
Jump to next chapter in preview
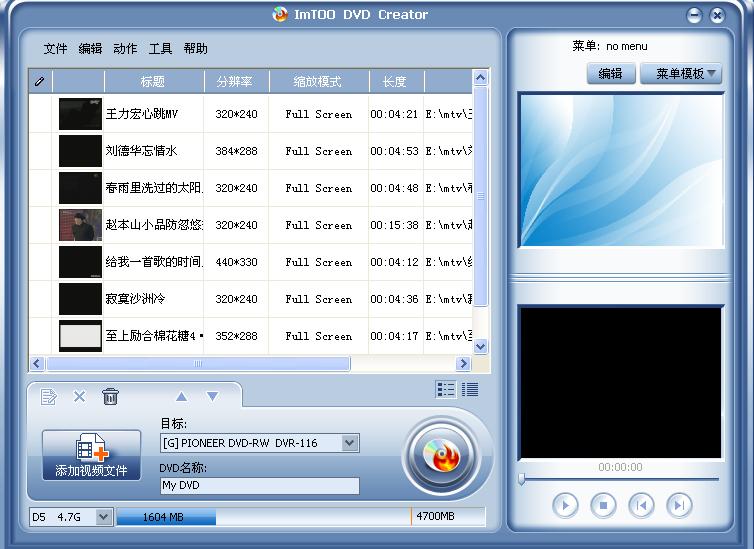pyautogui.click(x=679, y=505)
